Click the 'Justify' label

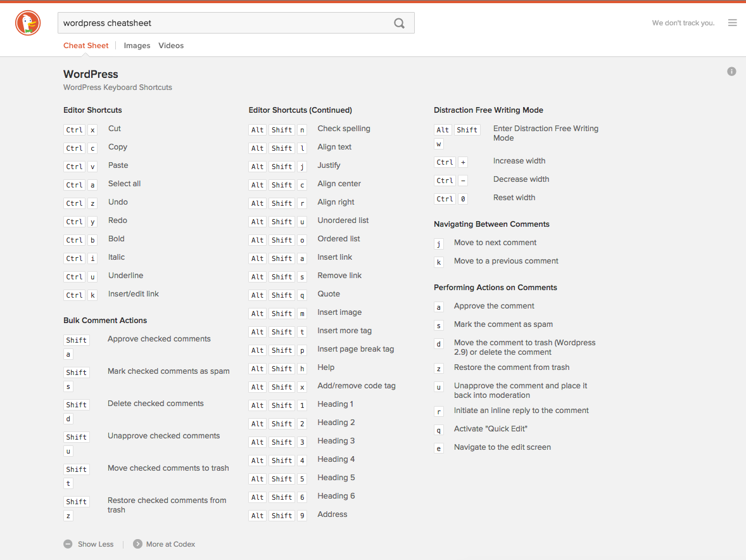point(329,165)
